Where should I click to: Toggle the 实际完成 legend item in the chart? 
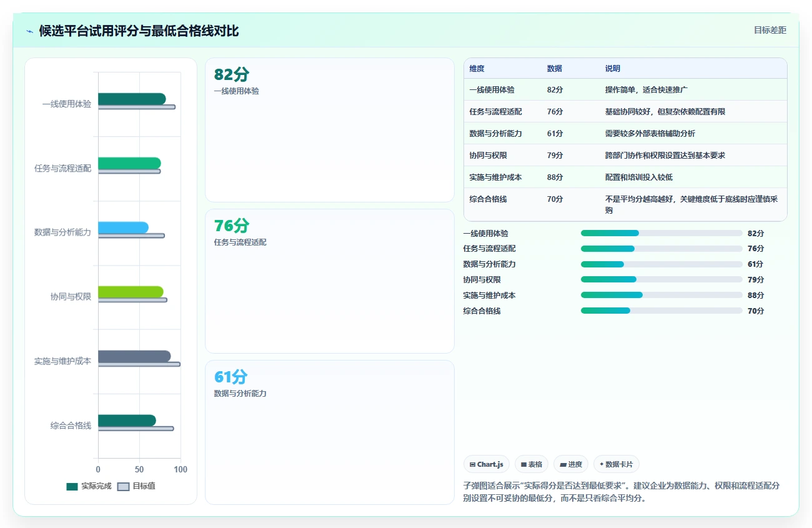coord(89,486)
